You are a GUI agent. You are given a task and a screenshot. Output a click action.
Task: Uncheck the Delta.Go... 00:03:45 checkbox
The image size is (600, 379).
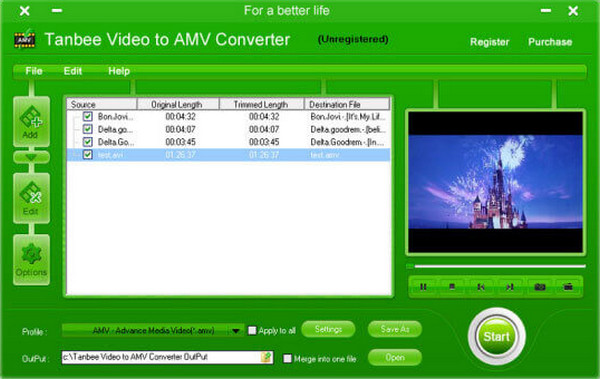(x=88, y=142)
